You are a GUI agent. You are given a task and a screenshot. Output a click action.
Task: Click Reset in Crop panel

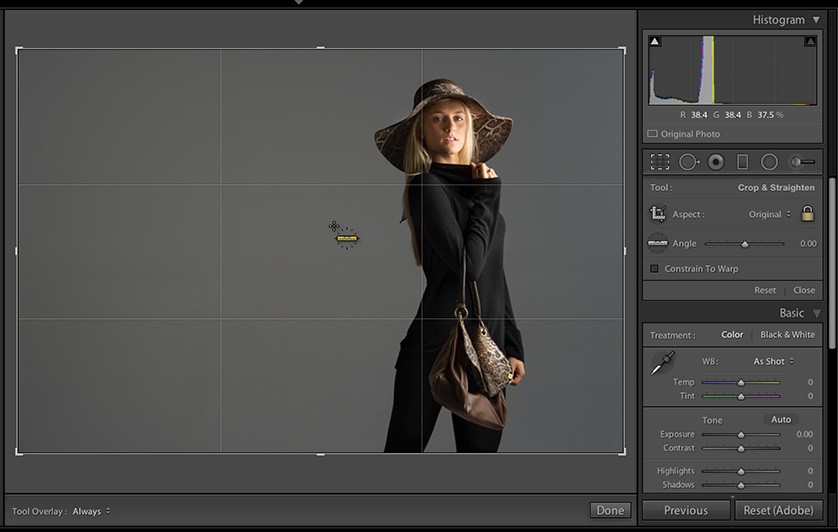[765, 290]
